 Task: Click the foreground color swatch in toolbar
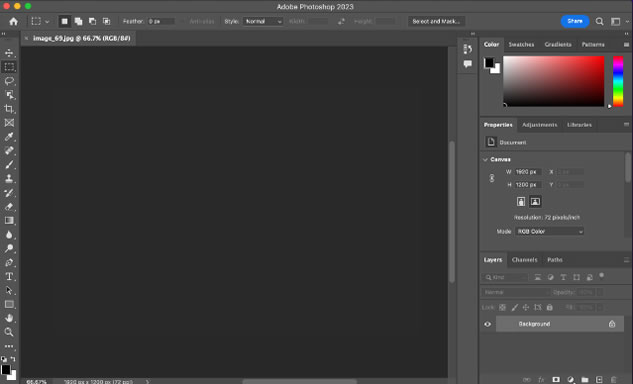point(6,369)
